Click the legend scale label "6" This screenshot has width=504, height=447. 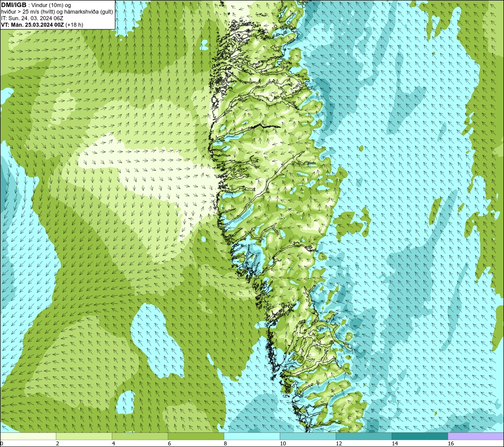[169, 443]
